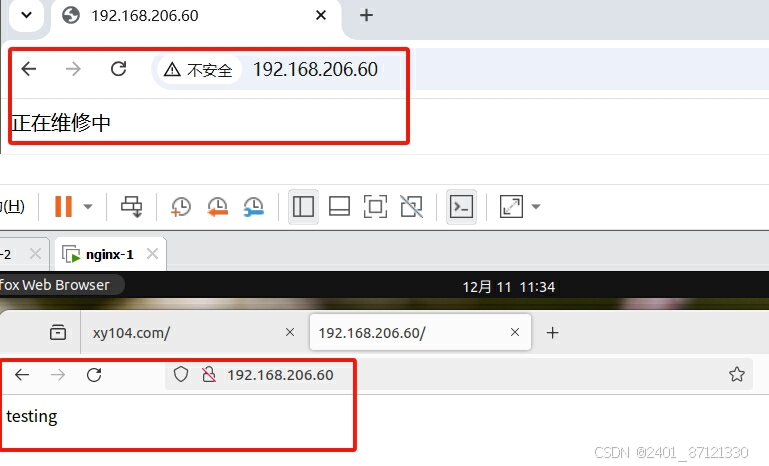769x466 pixels.
Task: Click the stretch guest display icon
Action: coord(512,207)
